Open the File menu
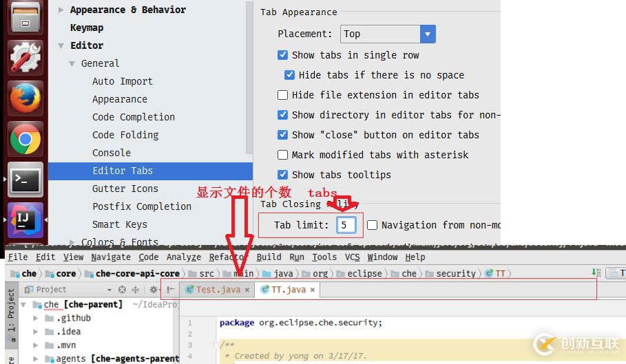 pos(18,257)
